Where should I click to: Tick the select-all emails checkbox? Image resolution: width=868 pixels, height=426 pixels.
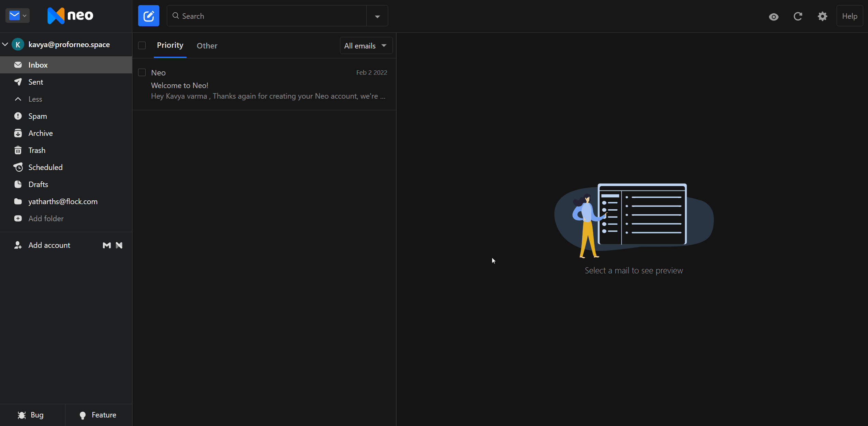tap(142, 45)
